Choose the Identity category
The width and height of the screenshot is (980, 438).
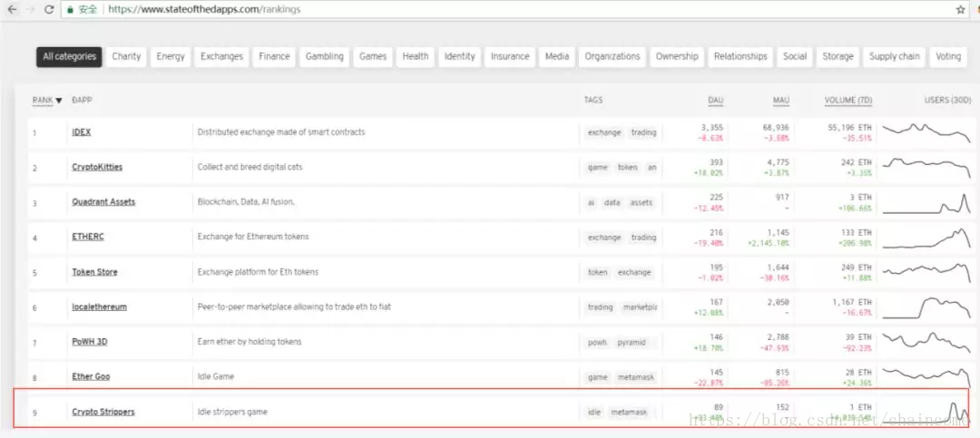[460, 56]
